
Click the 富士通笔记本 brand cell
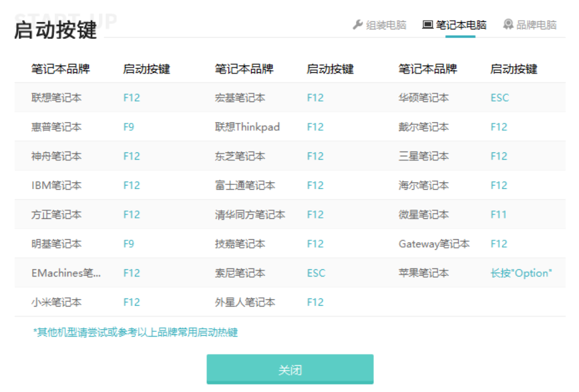point(245,185)
